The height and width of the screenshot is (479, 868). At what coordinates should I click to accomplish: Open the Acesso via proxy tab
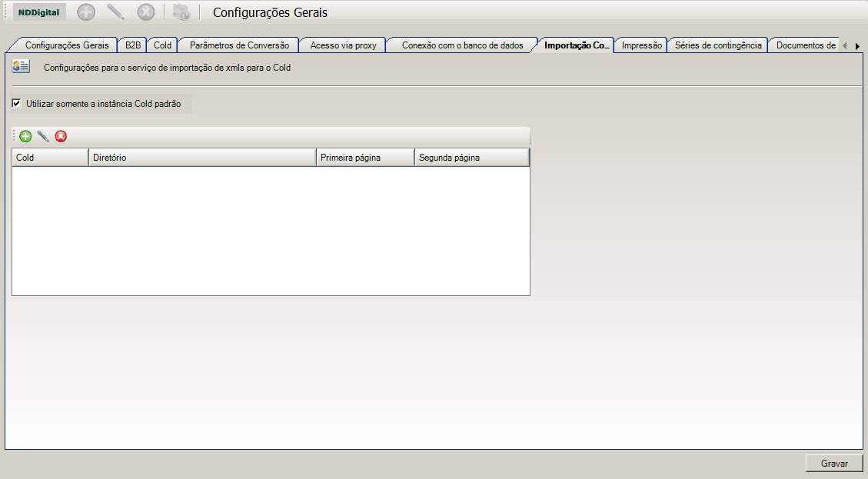click(x=343, y=45)
